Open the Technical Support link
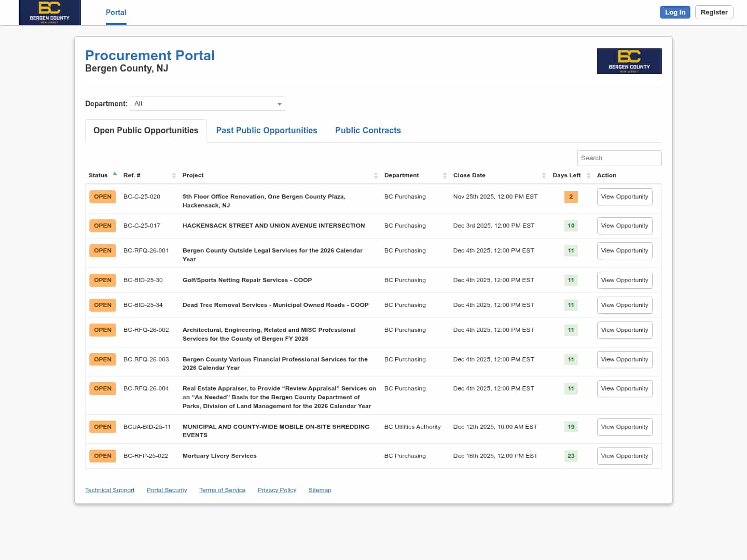The width and height of the screenshot is (747, 560). point(109,490)
